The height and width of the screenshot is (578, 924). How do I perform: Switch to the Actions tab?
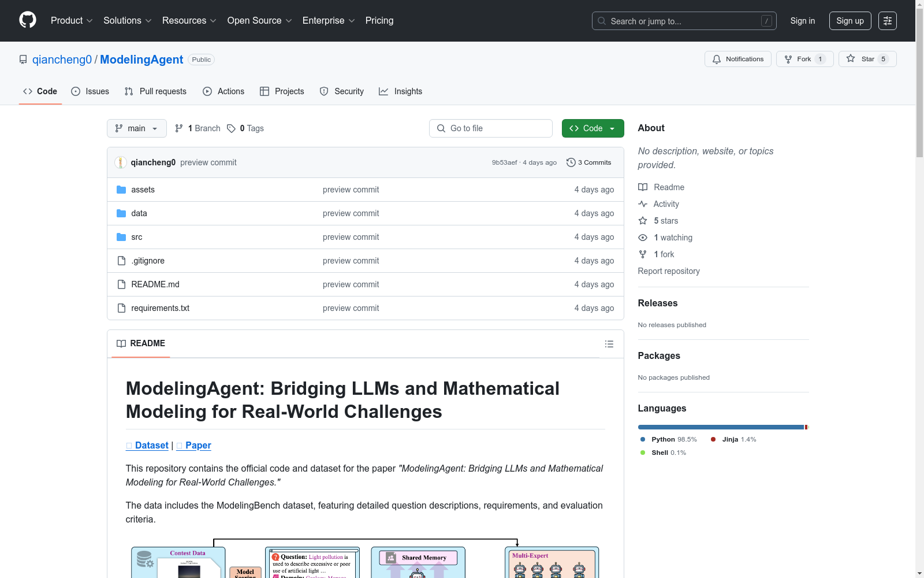223,91
